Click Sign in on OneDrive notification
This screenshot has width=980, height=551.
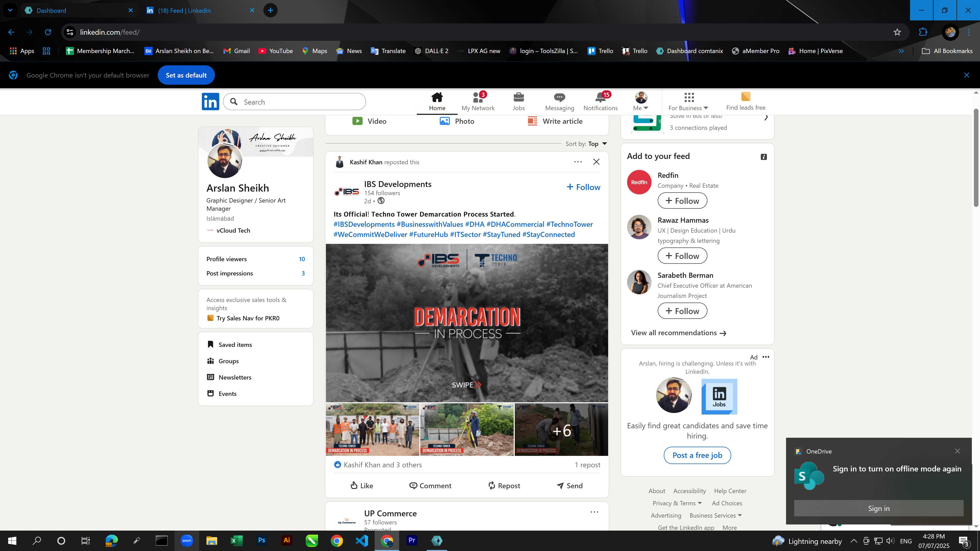tap(878, 508)
